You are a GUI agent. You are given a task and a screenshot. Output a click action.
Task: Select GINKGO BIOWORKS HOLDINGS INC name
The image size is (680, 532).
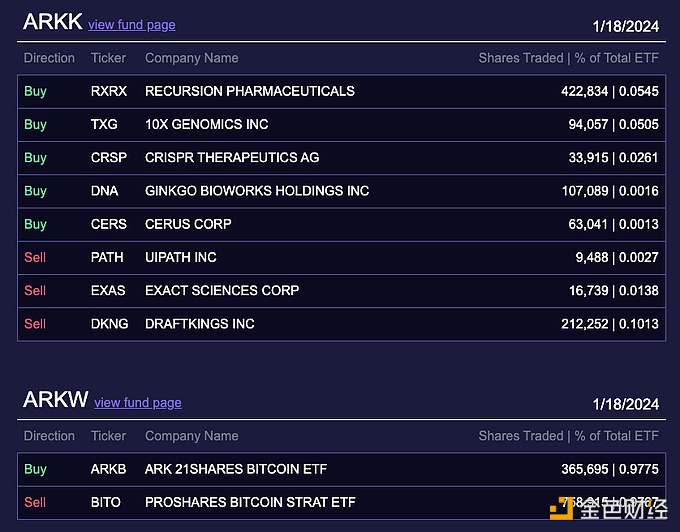(x=257, y=191)
